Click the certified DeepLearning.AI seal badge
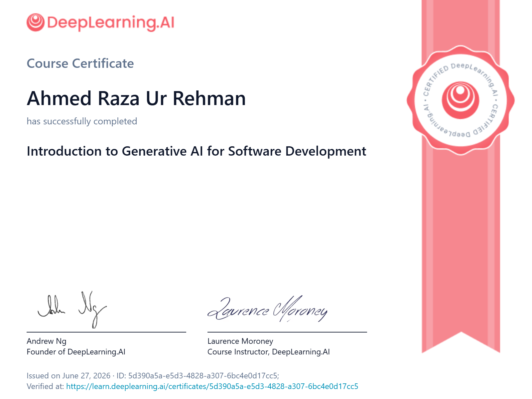The height and width of the screenshot is (399, 532). tap(461, 100)
